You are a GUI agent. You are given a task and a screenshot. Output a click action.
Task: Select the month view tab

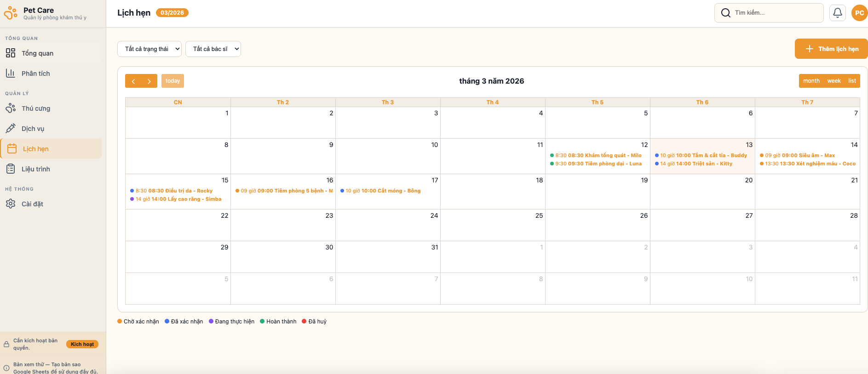[811, 81]
